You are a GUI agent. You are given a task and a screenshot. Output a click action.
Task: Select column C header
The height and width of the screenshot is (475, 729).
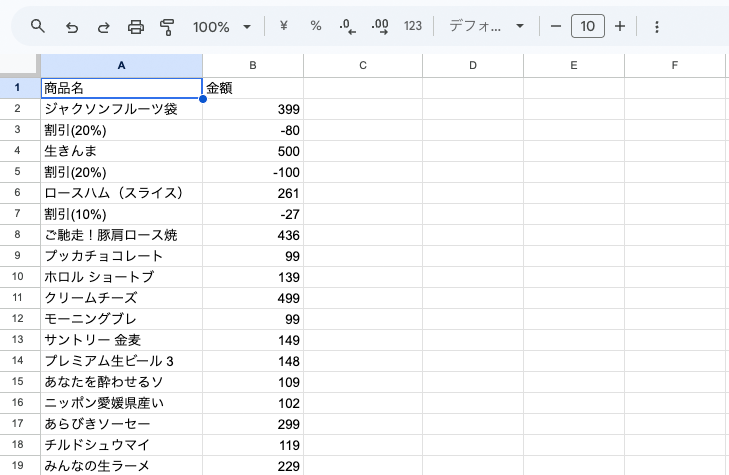point(363,66)
